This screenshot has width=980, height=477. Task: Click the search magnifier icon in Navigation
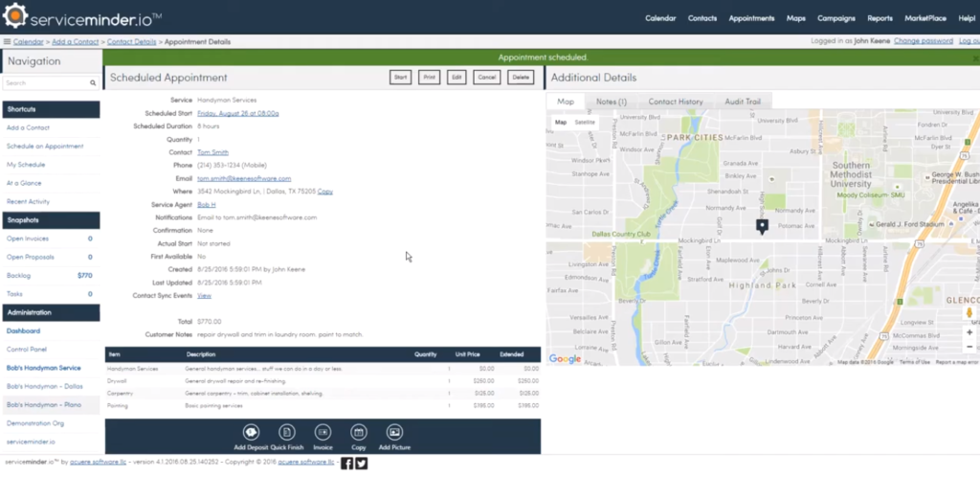[x=93, y=82]
